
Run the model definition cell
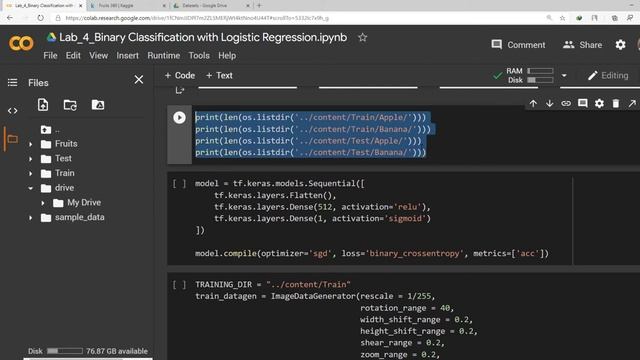click(179, 184)
